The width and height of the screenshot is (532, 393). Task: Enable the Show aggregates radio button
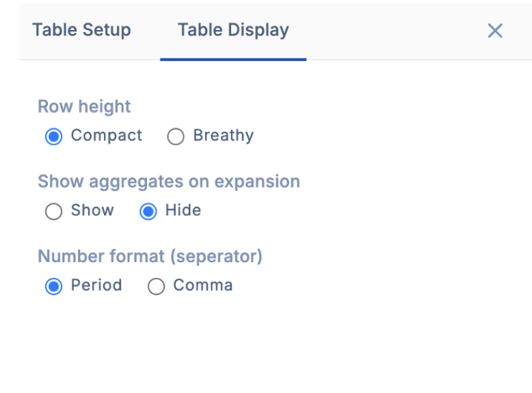[53, 212]
